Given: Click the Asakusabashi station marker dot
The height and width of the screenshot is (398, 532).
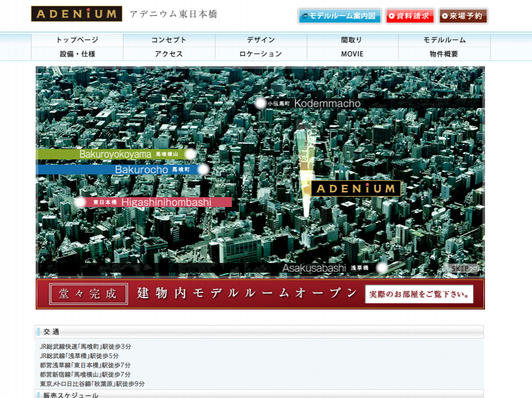Looking at the screenshot, I should click(x=382, y=268).
